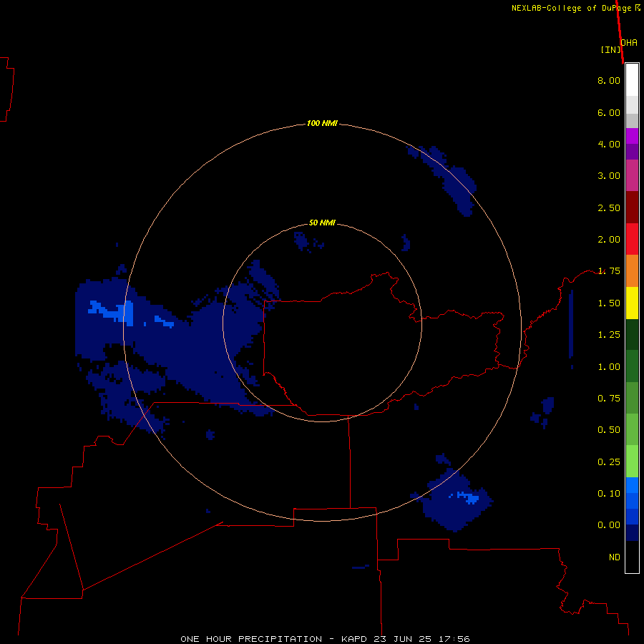
Task: Pick the light green swatch beside 0.25
Action: click(632, 462)
